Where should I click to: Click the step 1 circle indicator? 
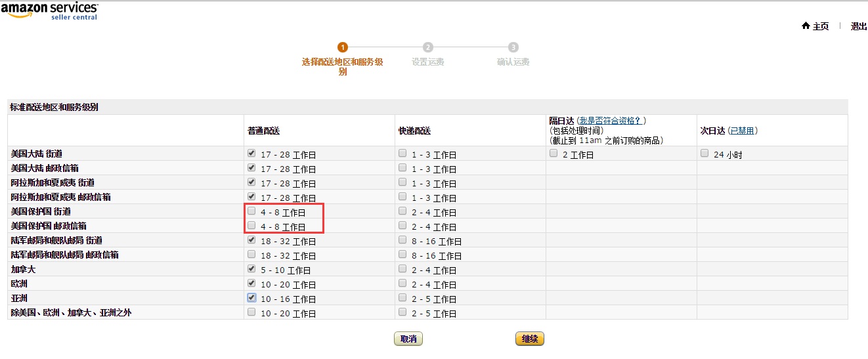[343, 47]
